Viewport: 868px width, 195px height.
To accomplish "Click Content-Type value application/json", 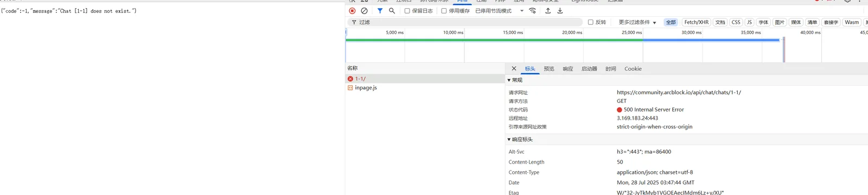I will 655,172.
